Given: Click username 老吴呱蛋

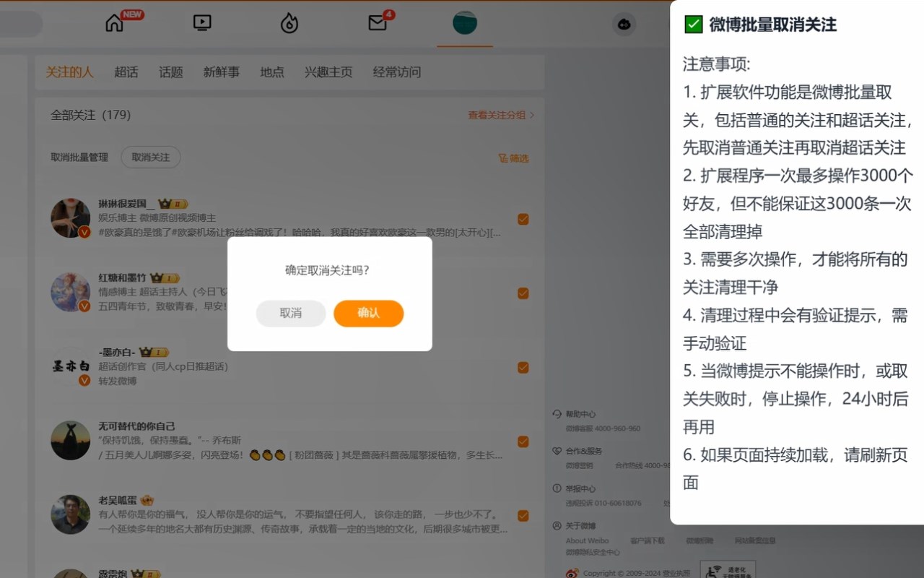Looking at the screenshot, I should [118, 500].
